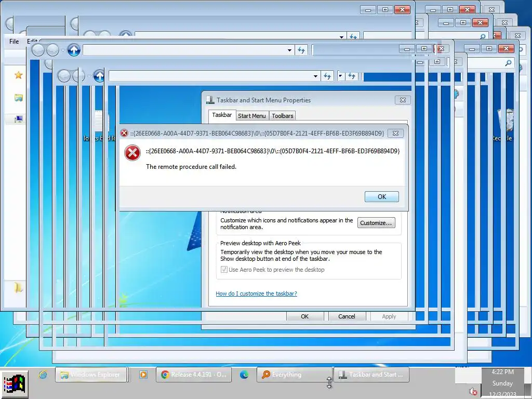Select the Taskbar tab

[222, 115]
